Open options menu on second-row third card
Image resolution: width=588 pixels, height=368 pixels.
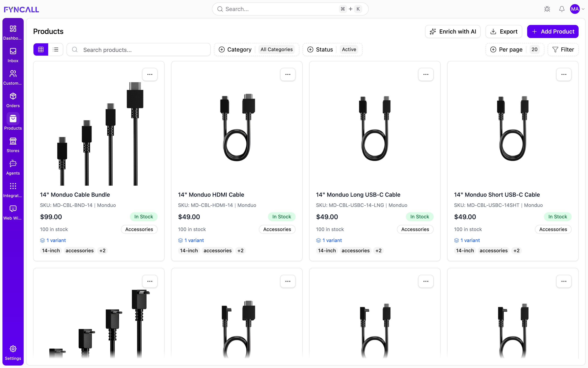pyautogui.click(x=426, y=281)
